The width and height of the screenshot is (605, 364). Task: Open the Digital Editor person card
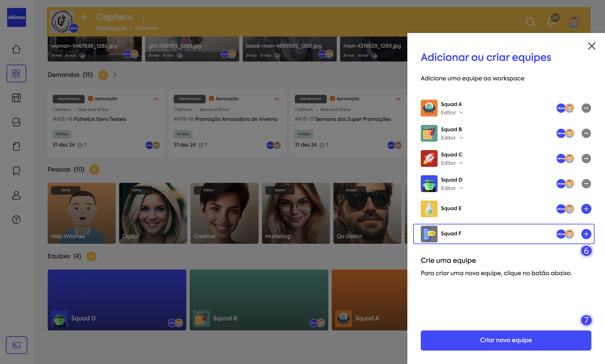pyautogui.click(x=153, y=213)
